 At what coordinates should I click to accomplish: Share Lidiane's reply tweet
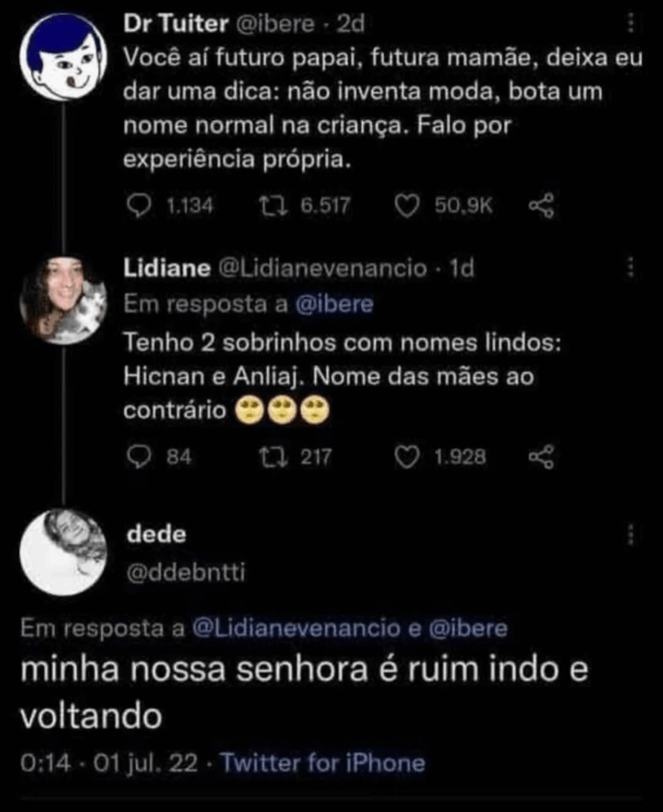540,457
